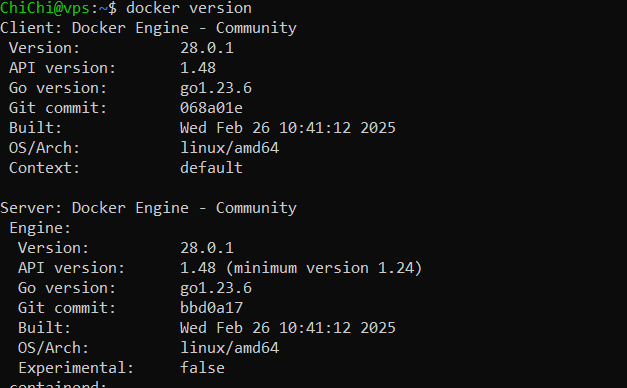The height and width of the screenshot is (388, 627).
Task: Click the server Built date value
Action: pos(288,328)
